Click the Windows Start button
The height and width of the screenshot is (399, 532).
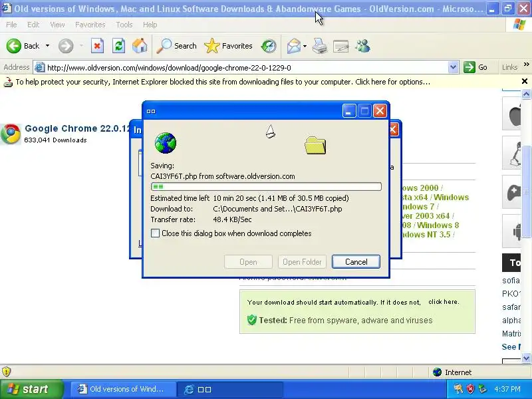click(x=31, y=389)
